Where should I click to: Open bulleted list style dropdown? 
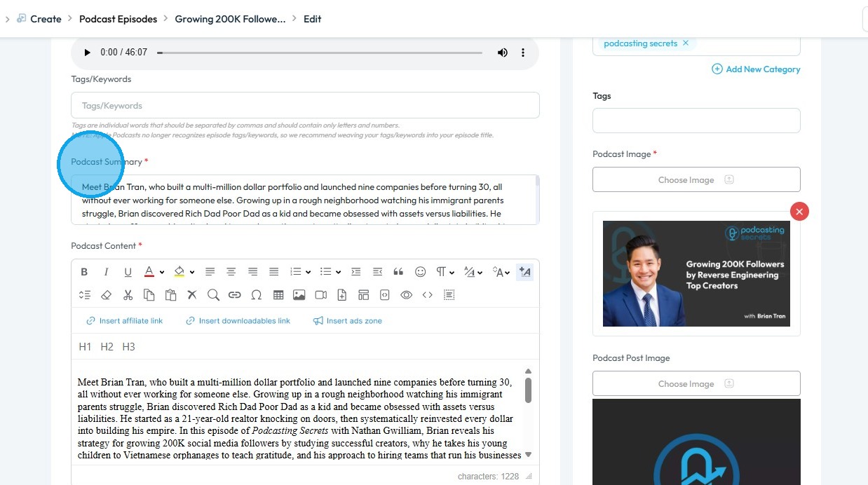[338, 272]
